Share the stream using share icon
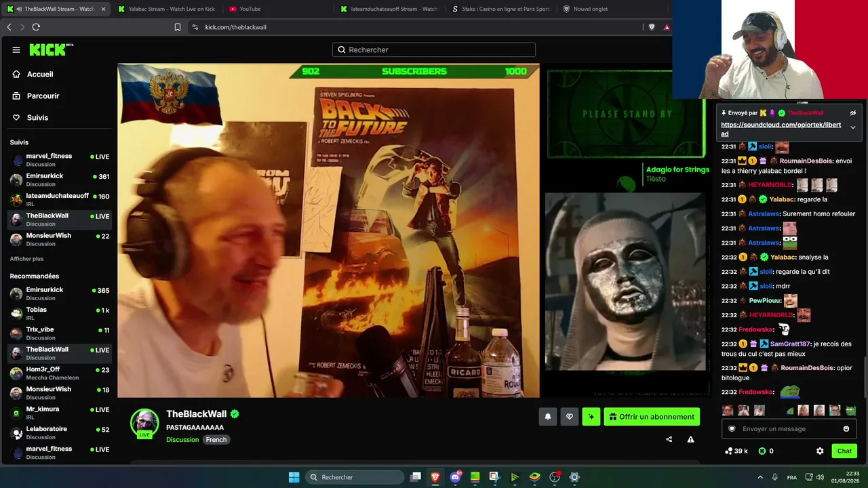Screen dimensions: 868x488 pos(669,439)
